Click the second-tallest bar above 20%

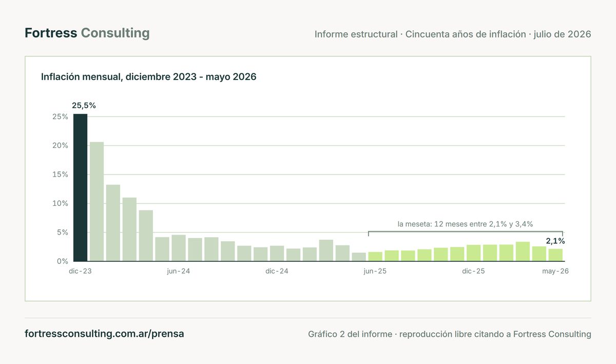[x=97, y=202]
